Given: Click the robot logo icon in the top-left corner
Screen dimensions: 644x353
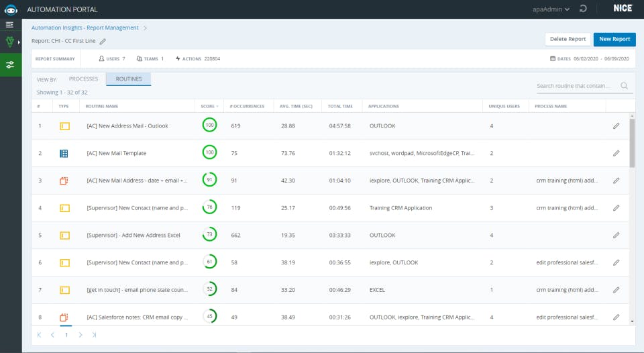Looking at the screenshot, I should [x=11, y=9].
